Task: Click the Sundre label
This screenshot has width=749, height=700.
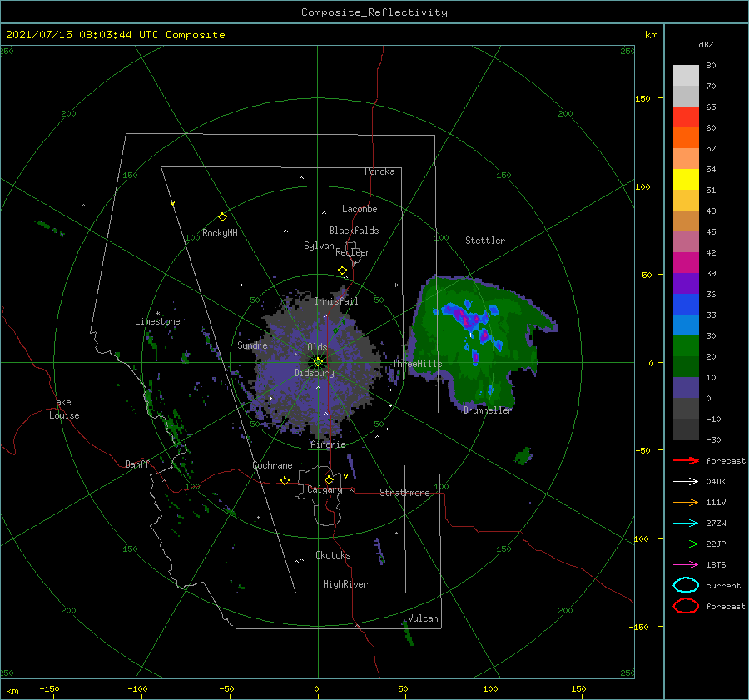Action: [252, 345]
